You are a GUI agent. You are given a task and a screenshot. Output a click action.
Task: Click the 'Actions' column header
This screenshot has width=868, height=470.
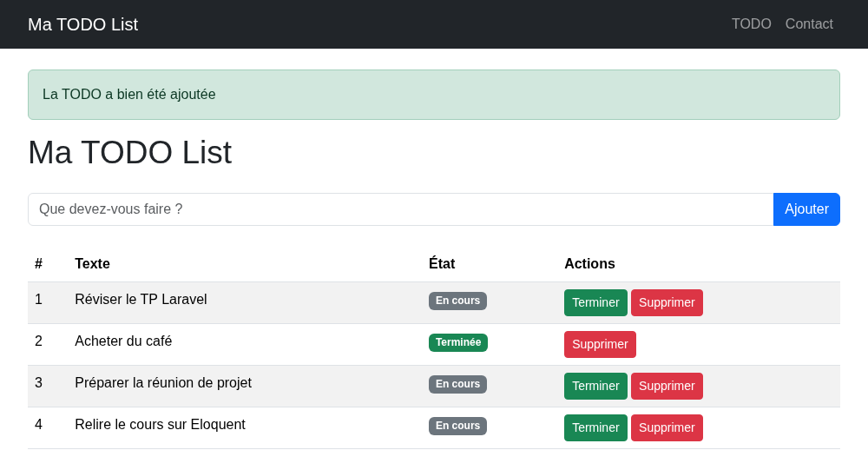[589, 264]
